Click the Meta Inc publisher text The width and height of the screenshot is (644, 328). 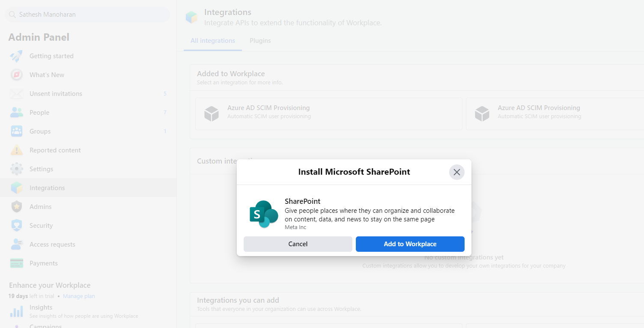(x=295, y=227)
